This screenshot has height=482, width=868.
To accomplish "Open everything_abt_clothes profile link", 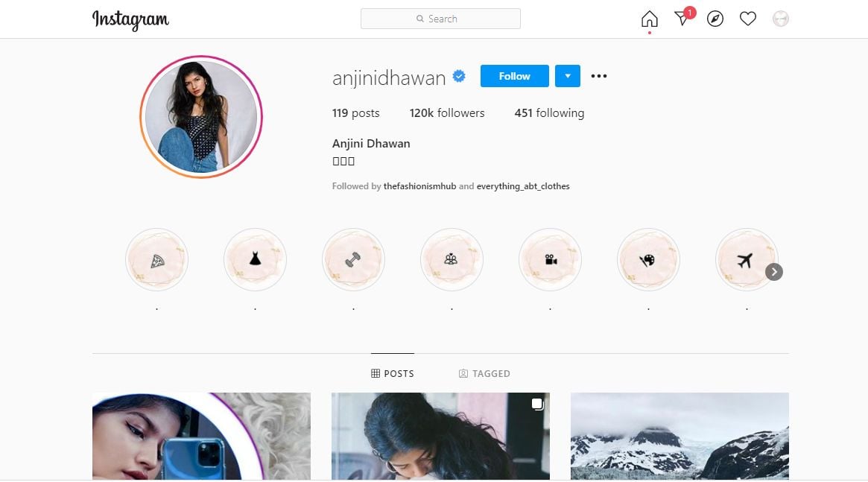I will tap(523, 186).
